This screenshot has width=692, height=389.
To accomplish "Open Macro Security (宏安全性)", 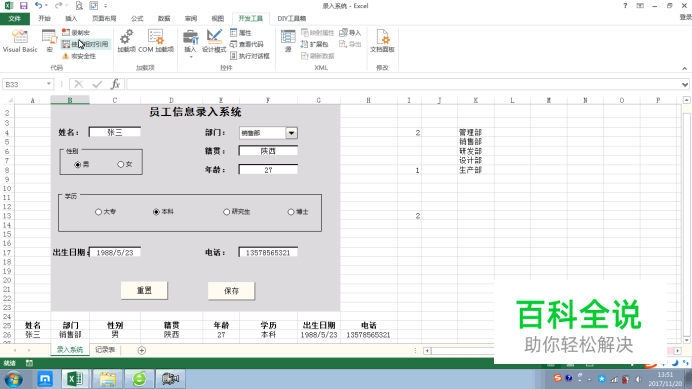I will tap(79, 56).
